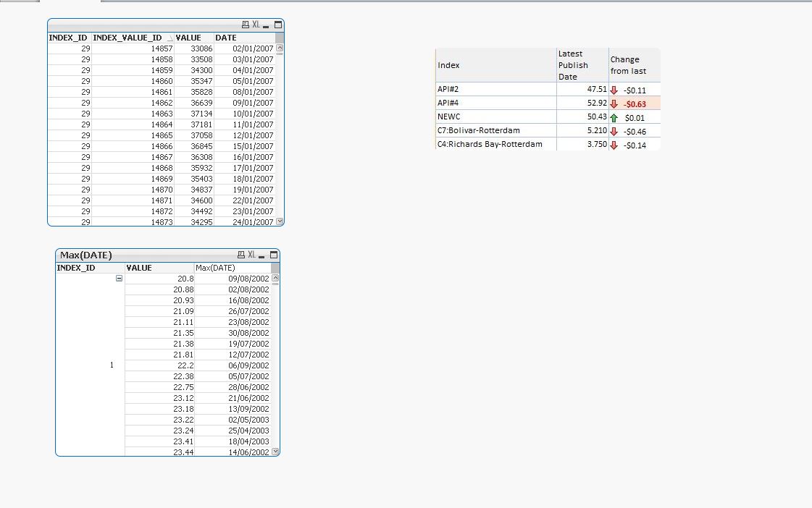Click the red down arrow beside API#2

[614, 90]
